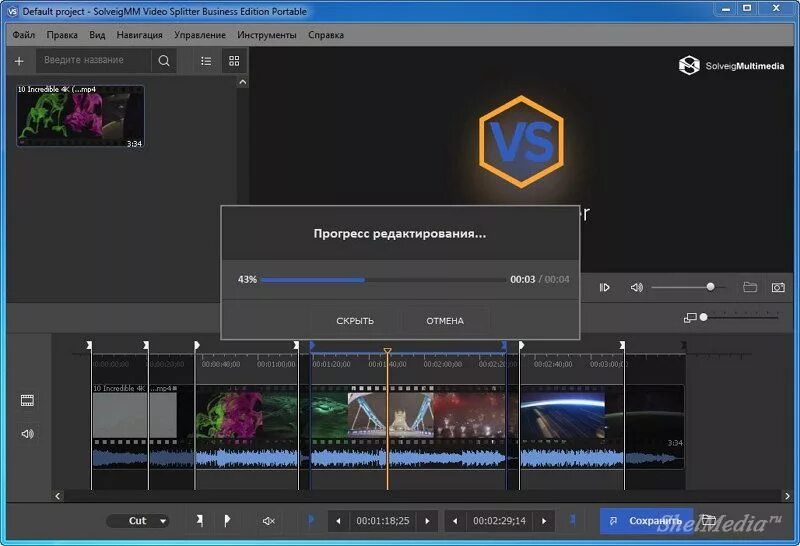
Task: Open the Cut mode dropdown
Action: click(138, 521)
